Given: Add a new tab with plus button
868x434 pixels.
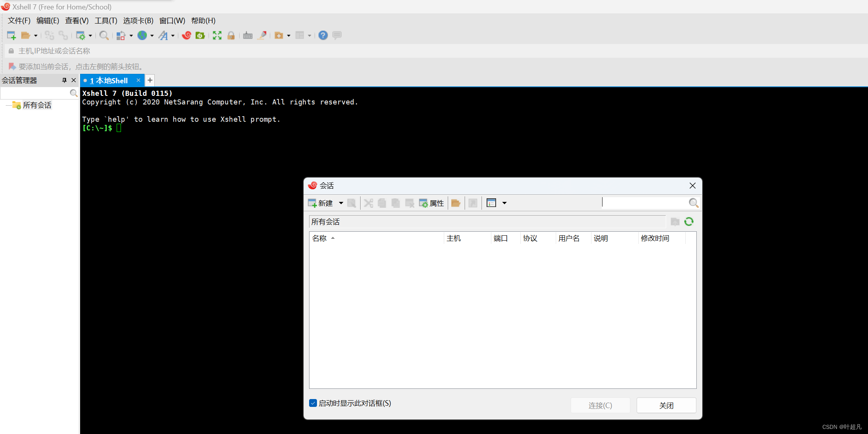Looking at the screenshot, I should [150, 80].
